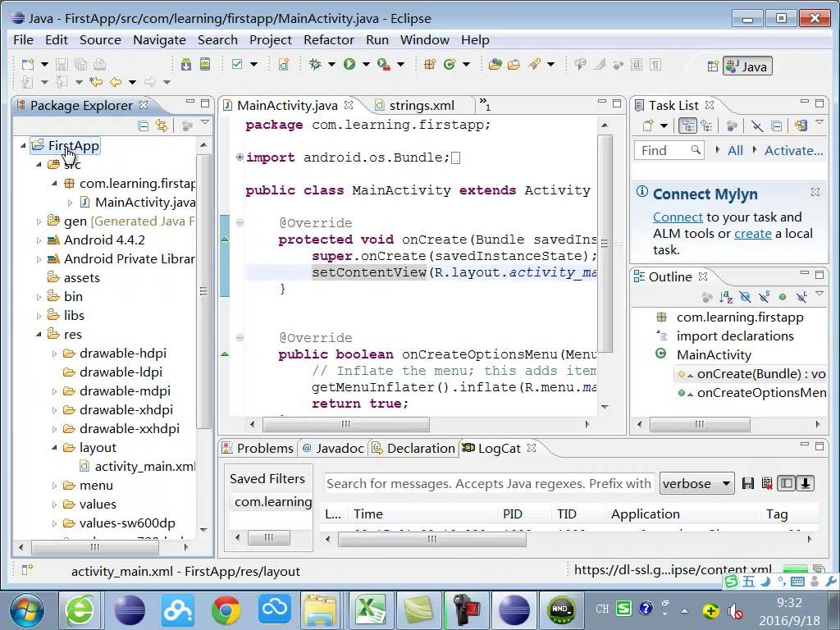The height and width of the screenshot is (630, 840).
Task: Toggle Hide Local Types in Outline
Action: pyautogui.click(x=801, y=297)
